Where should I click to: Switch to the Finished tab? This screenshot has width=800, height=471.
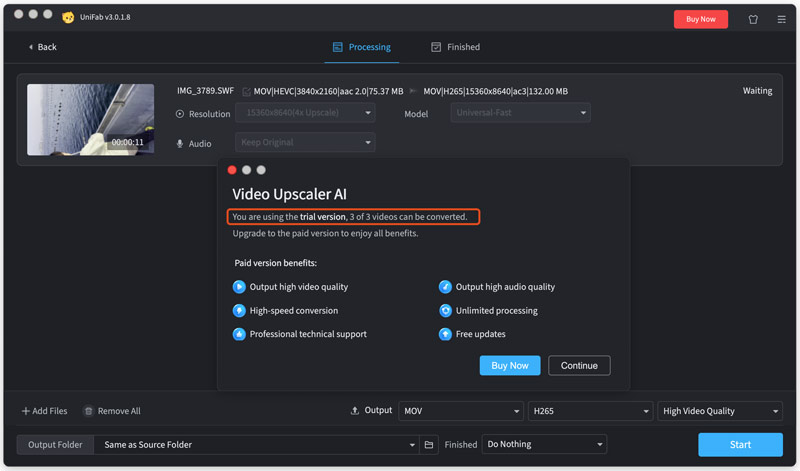pyautogui.click(x=456, y=47)
